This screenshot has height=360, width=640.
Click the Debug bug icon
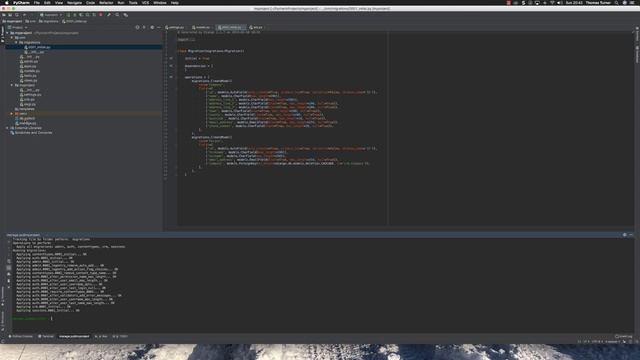point(75,15)
